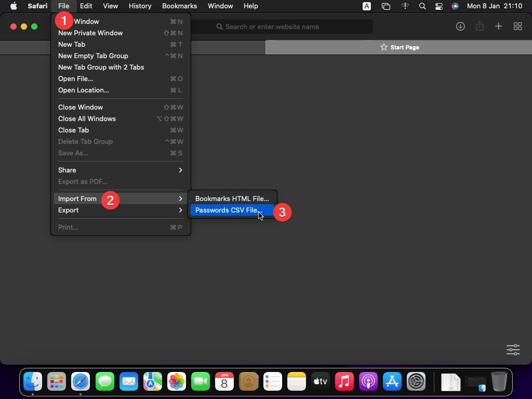The image size is (532, 399).
Task: Select New Tab in File menu
Action: click(121, 45)
